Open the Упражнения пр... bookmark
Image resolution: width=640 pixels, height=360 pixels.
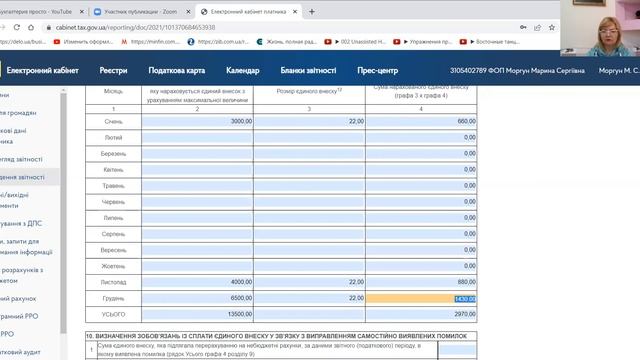point(423,42)
